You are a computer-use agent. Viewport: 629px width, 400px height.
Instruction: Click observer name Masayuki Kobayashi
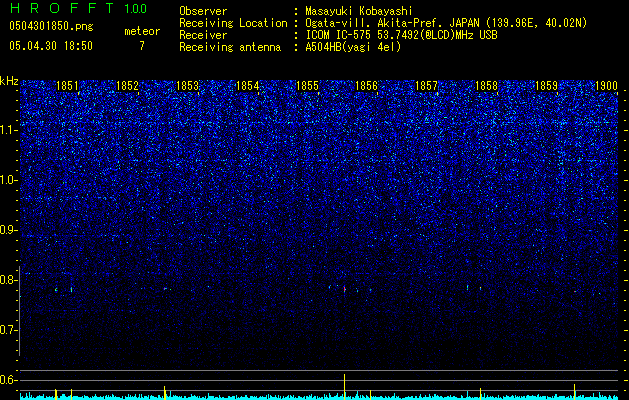359,11
